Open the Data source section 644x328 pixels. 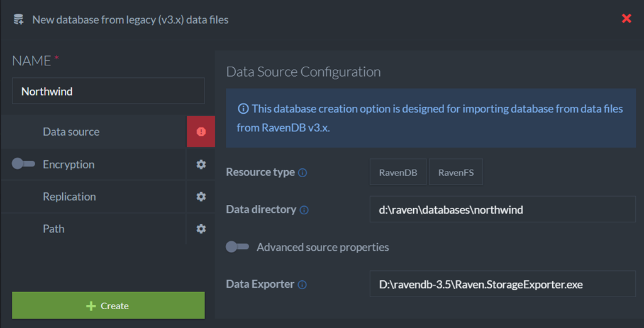(x=94, y=132)
